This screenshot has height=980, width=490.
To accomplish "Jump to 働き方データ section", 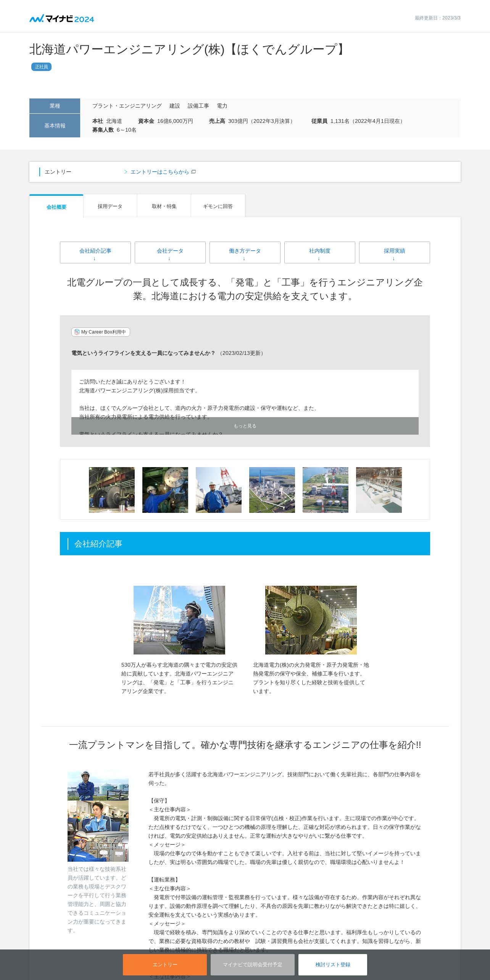I will (245, 252).
